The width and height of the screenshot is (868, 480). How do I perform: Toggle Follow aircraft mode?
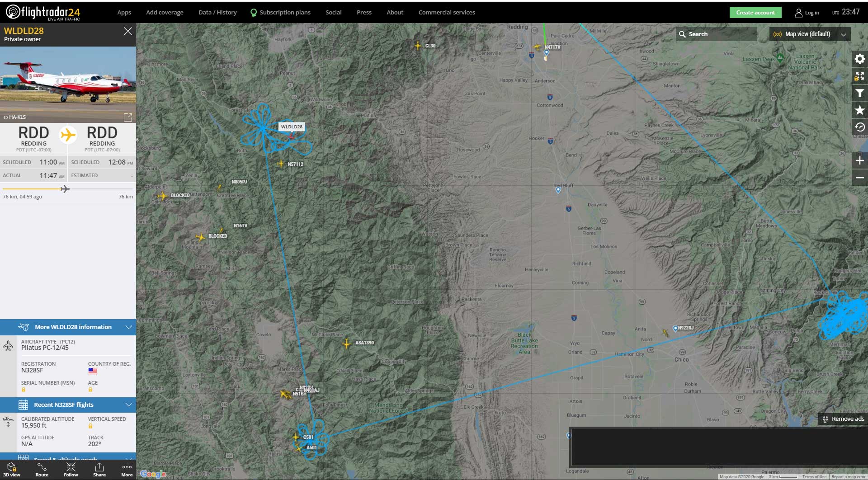coord(71,470)
